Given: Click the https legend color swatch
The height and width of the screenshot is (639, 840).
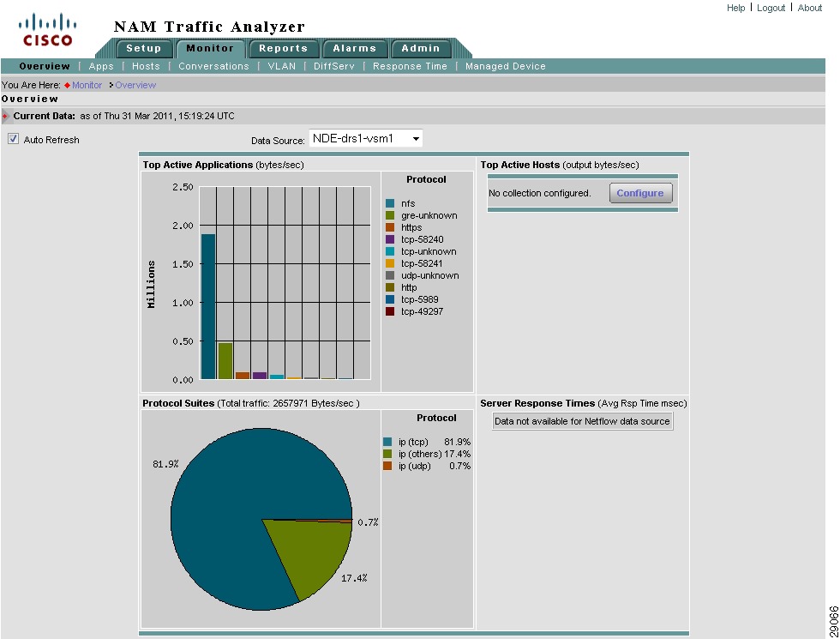Looking at the screenshot, I should point(390,227).
